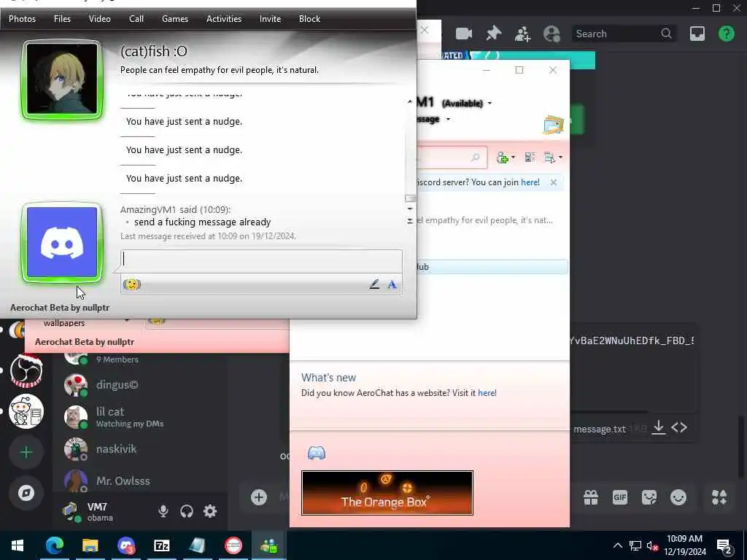This screenshot has height=560, width=747.
Task: Open the Reddit snoo server icon
Action: [26, 411]
